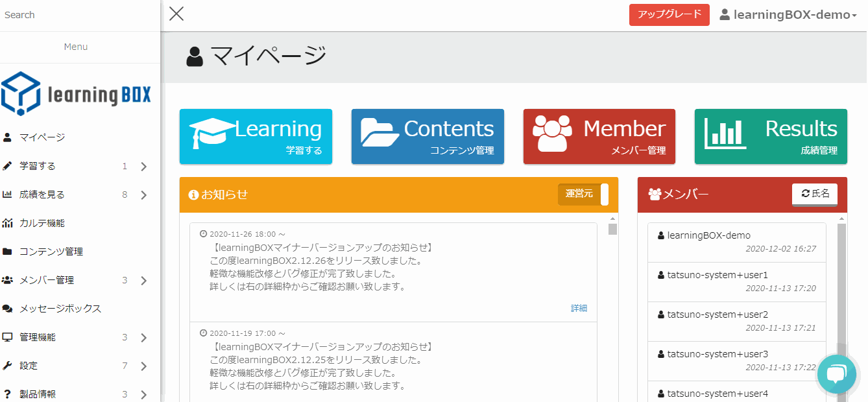Click the learningBOX logo
The image size is (868, 402).
(x=76, y=94)
